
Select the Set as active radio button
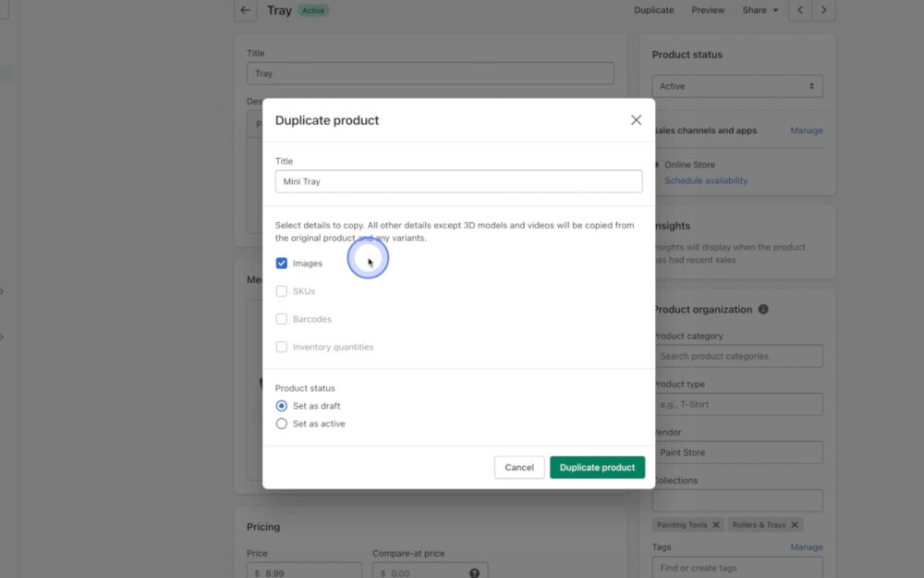tap(282, 424)
